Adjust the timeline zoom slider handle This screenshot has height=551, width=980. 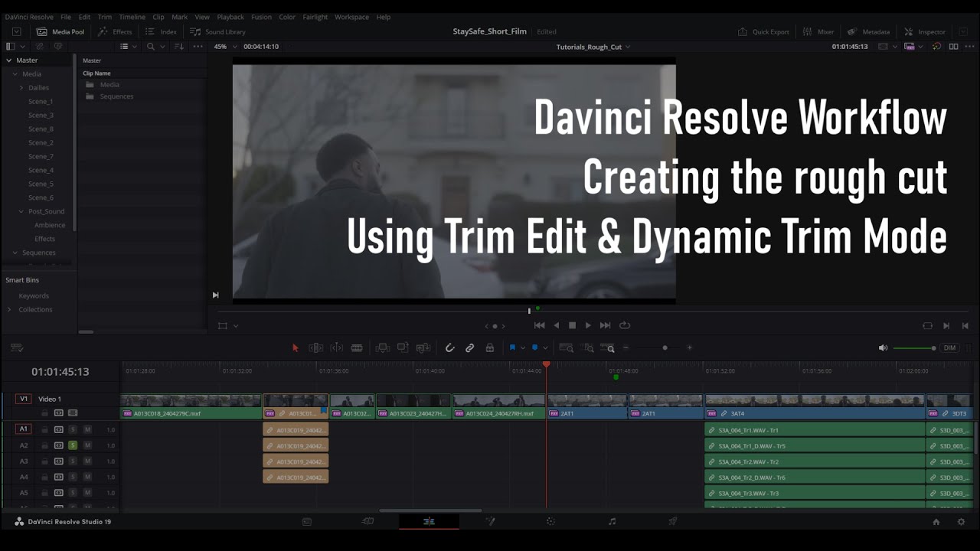click(665, 347)
